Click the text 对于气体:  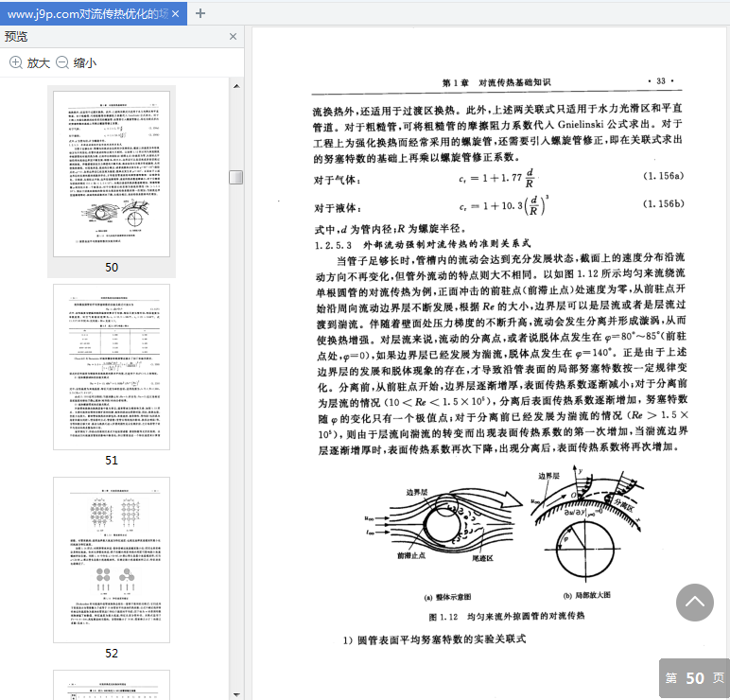pos(337,180)
